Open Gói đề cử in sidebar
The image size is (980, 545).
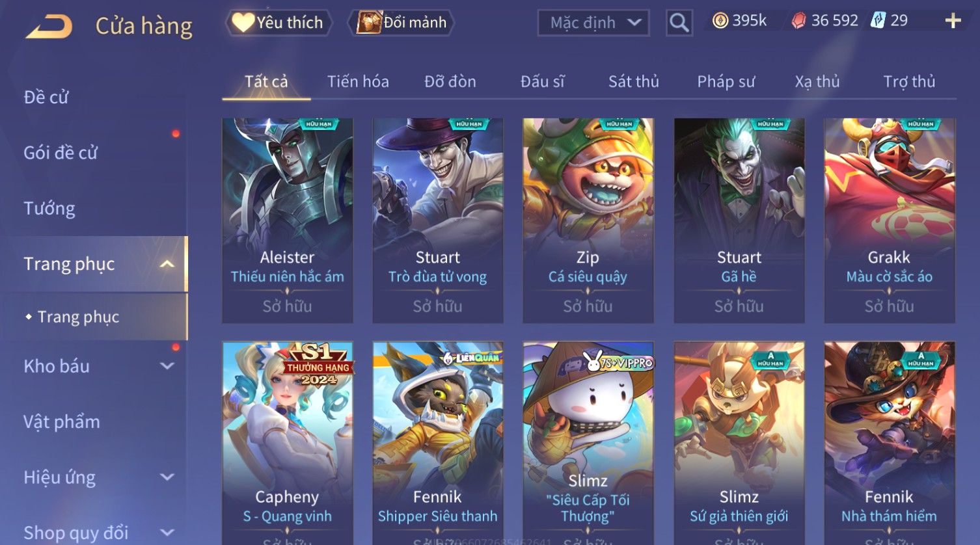(x=61, y=153)
